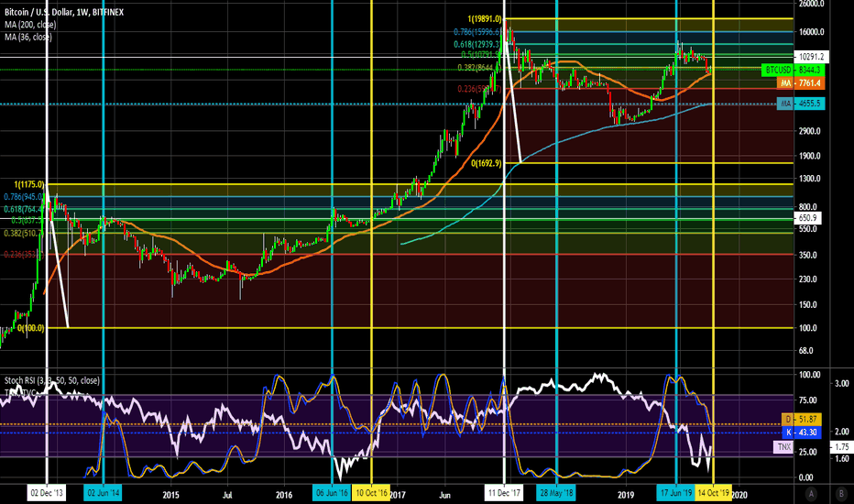The image size is (854, 504).
Task: Click the 26000.0 price scale value
Action: coord(811,4)
